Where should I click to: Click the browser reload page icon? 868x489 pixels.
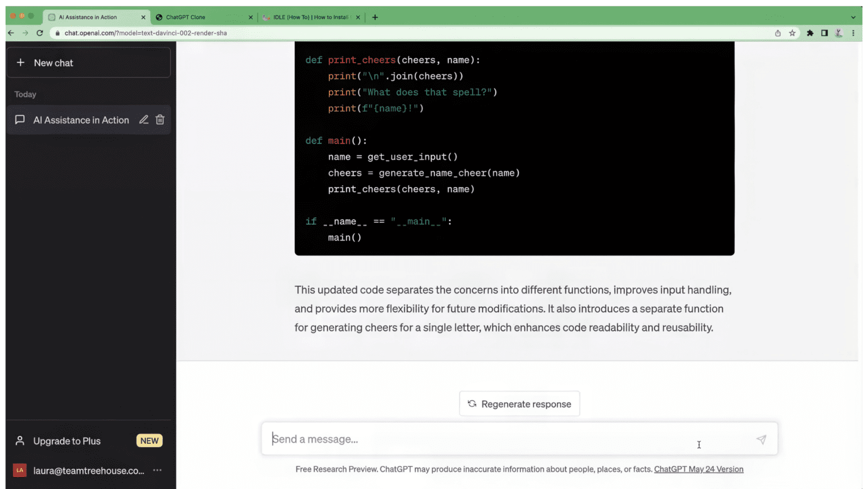pos(40,33)
